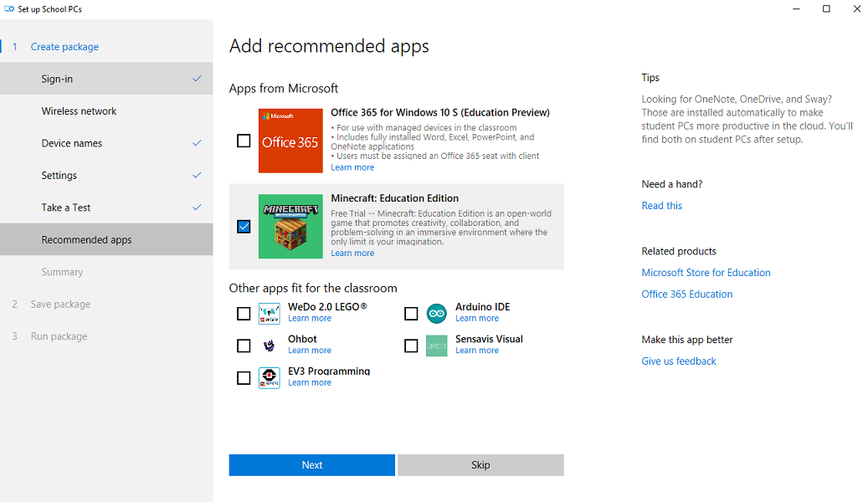Viewport: 868px width, 502px height.
Task: Click the Minecraft Education Edition tile image
Action: pos(290,226)
